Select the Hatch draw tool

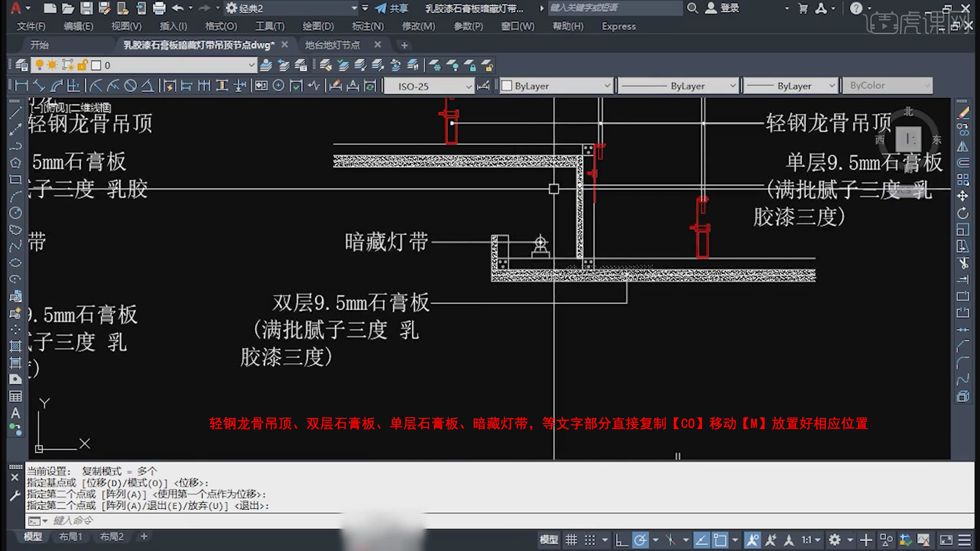(15, 346)
